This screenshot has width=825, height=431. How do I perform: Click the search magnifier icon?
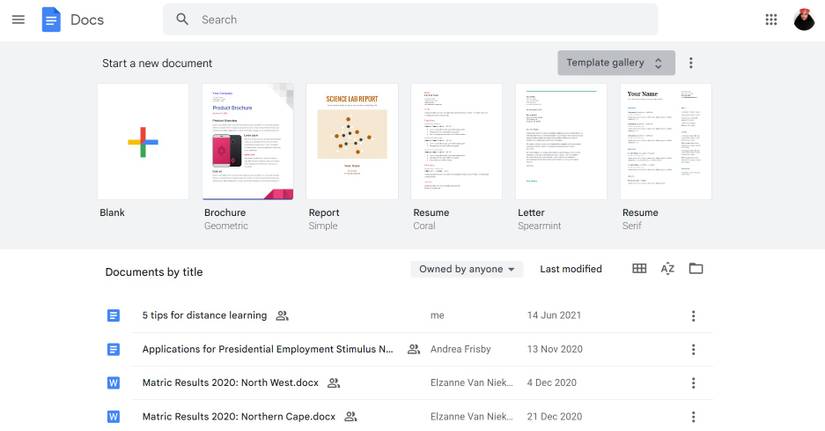click(182, 19)
